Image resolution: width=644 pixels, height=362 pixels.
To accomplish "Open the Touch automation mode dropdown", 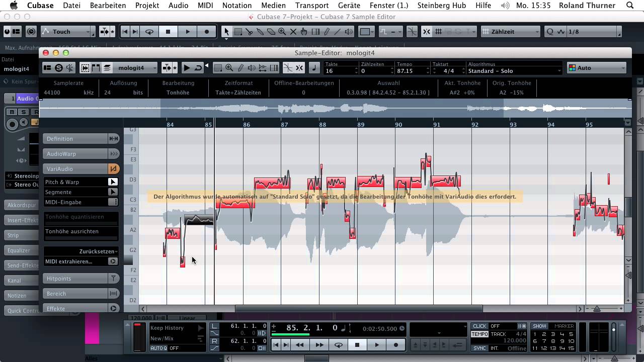I will [67, 32].
